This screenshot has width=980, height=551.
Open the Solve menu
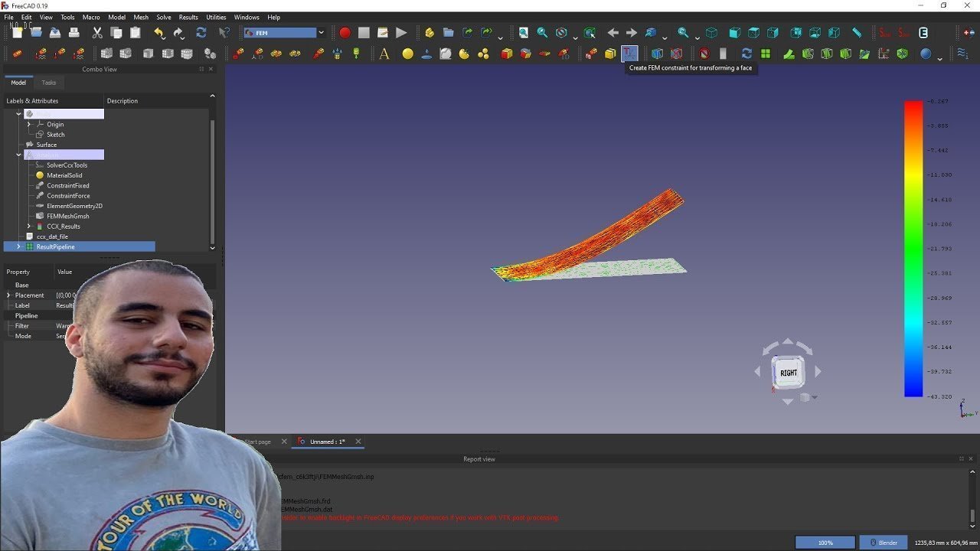tap(163, 17)
